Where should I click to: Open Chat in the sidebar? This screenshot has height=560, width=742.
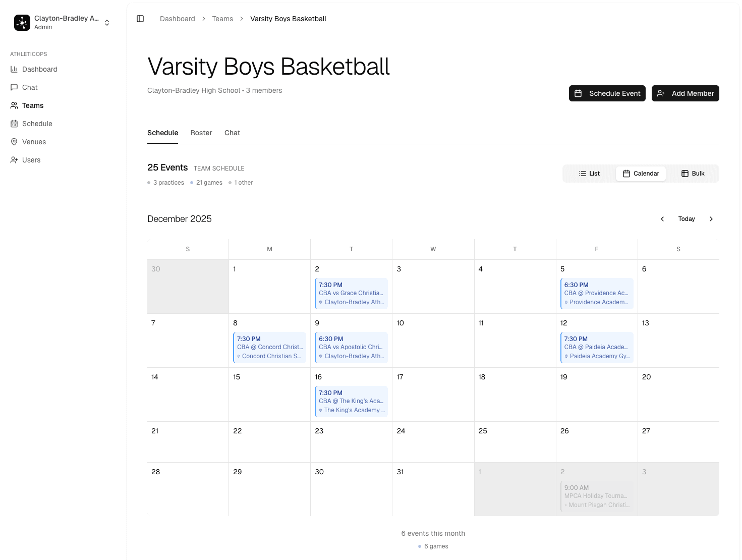30,87
